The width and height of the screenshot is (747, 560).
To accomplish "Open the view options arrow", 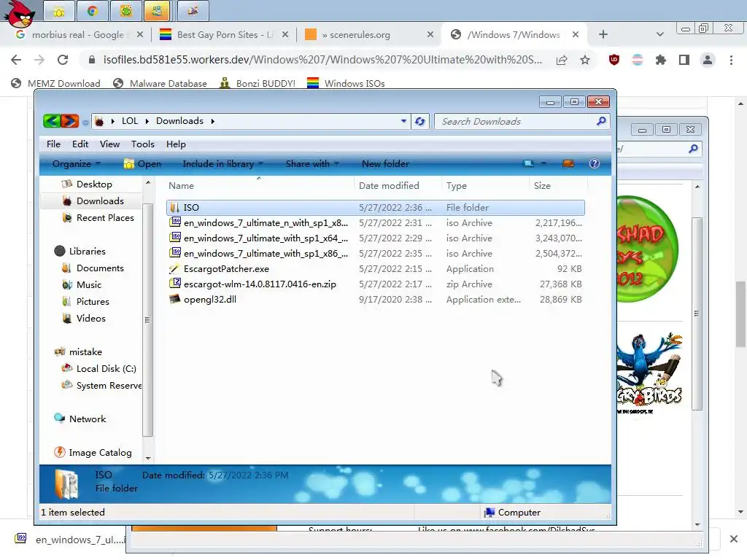I will 543,164.
